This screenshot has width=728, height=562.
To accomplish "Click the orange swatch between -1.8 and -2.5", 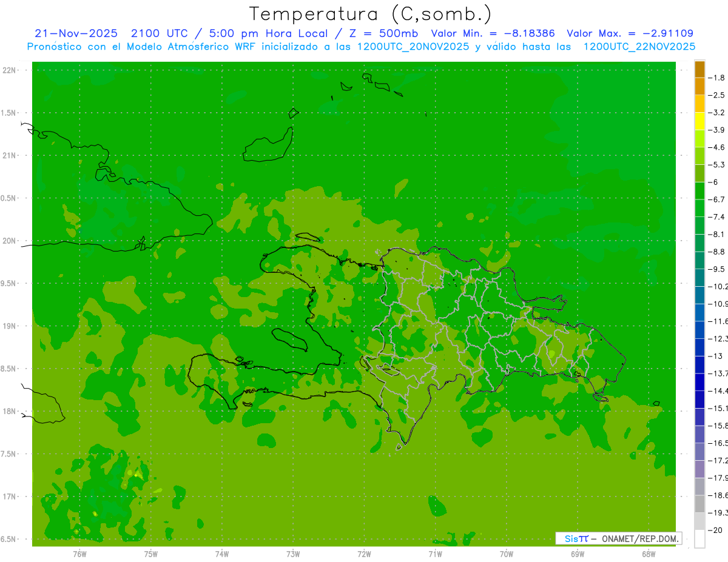I will point(699,86).
